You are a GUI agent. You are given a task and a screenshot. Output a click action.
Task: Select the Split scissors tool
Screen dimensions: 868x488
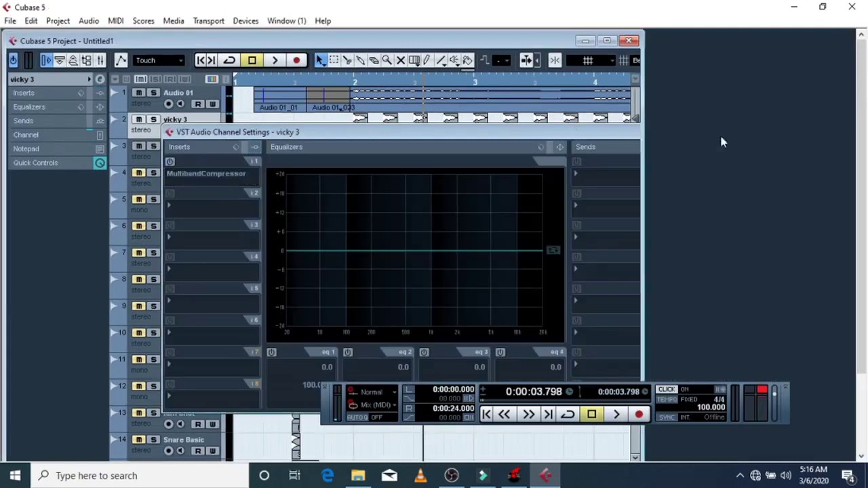coord(347,60)
